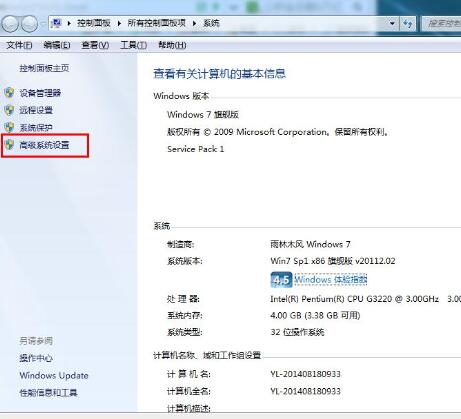Click the 4.5 experience index score badge

point(281,280)
